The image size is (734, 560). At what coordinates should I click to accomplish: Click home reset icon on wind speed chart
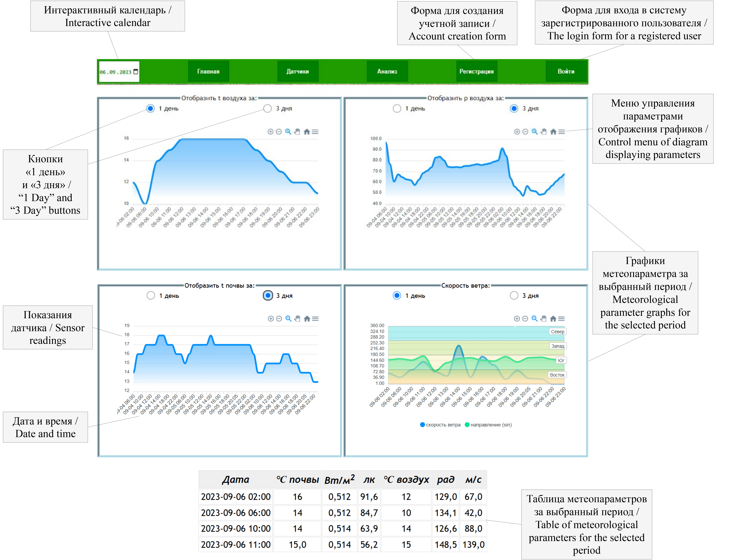[553, 319]
